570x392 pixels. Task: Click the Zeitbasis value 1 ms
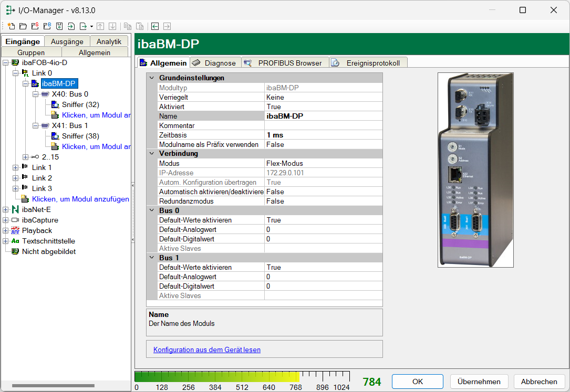(x=324, y=135)
